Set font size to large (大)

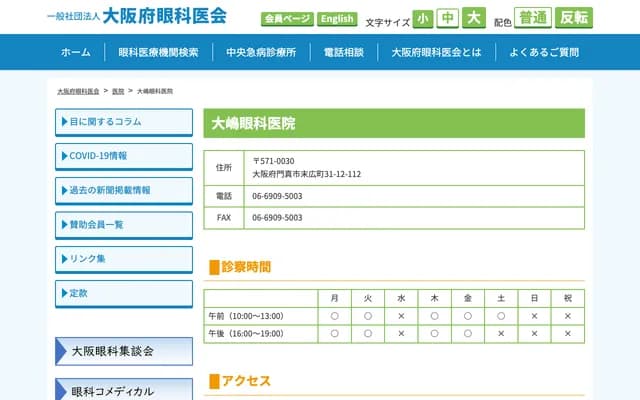(473, 18)
